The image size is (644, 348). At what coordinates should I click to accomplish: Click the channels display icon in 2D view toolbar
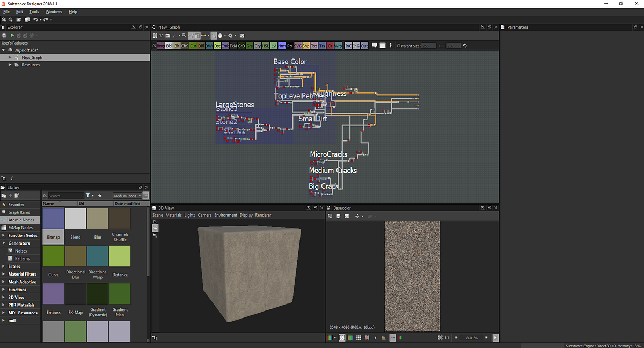[x=329, y=338]
